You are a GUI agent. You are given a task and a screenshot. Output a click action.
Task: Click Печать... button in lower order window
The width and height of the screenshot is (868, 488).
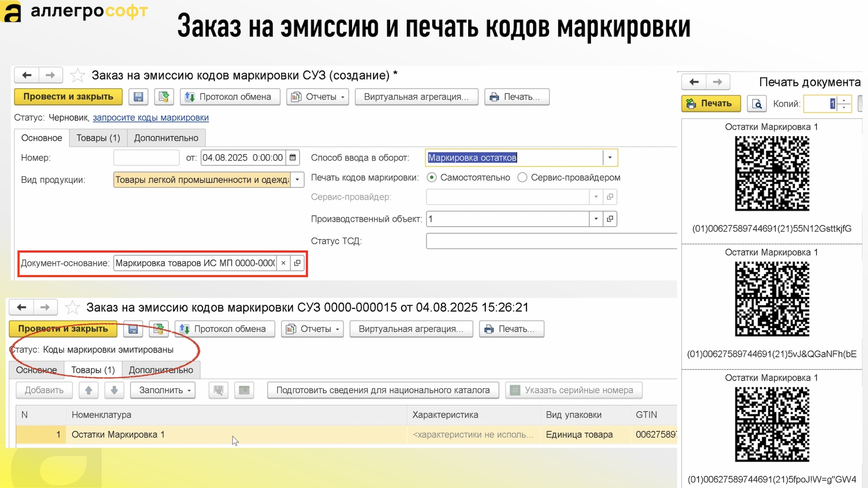(x=512, y=329)
